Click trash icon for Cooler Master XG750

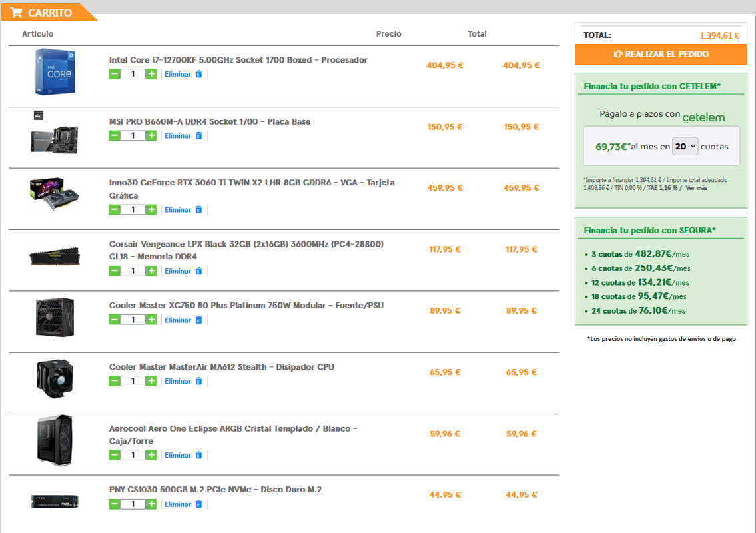(x=198, y=320)
